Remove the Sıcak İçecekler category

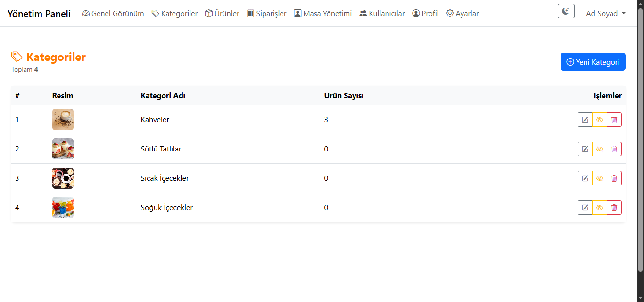(x=614, y=178)
